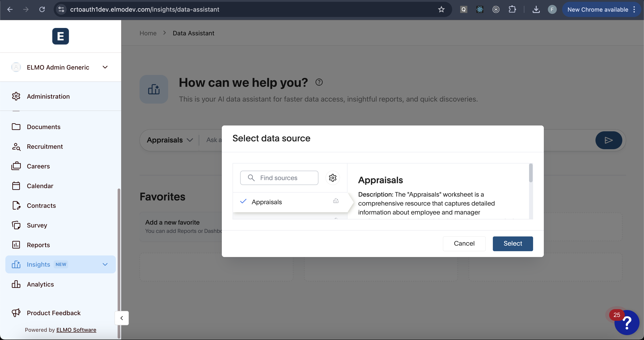This screenshot has width=644, height=340.
Task: Click Cancel in the data source dialog
Action: tap(464, 244)
